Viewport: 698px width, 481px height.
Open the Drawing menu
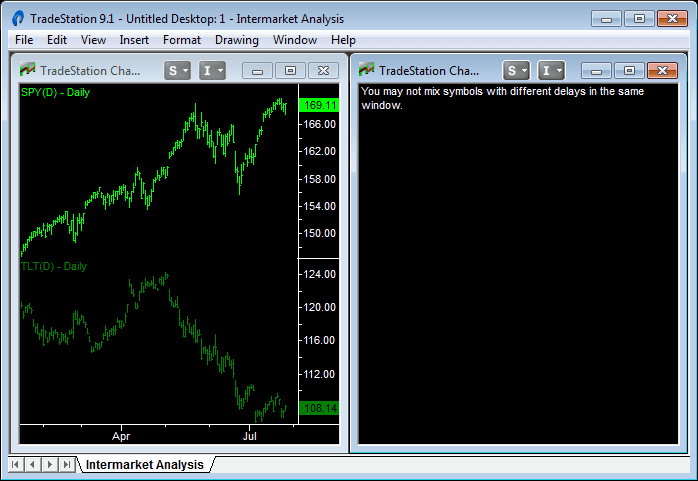[236, 40]
